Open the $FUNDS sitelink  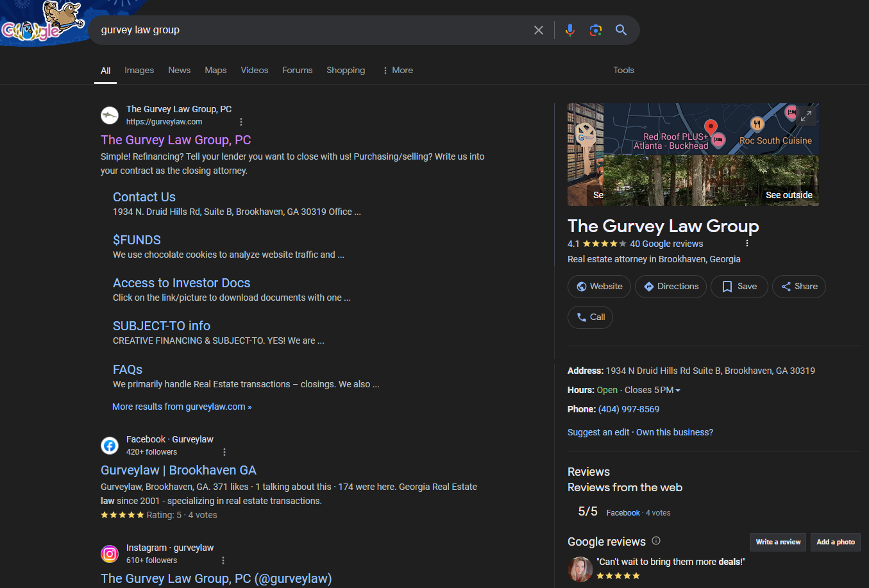(137, 240)
